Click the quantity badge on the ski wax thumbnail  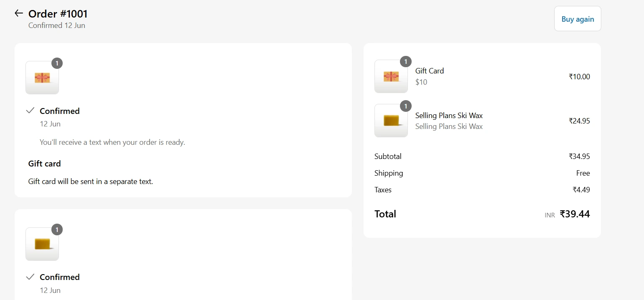coord(57,229)
